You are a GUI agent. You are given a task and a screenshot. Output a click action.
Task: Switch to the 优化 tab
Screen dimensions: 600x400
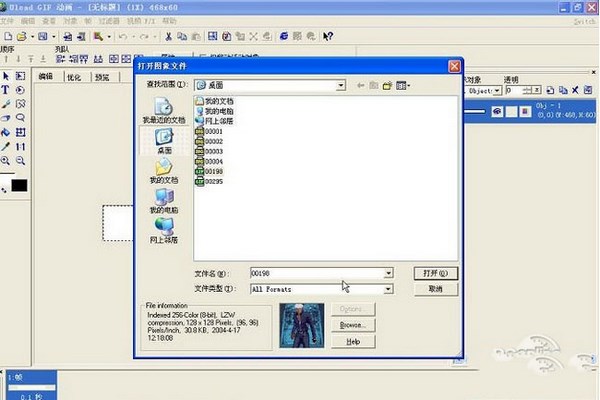[x=73, y=76]
